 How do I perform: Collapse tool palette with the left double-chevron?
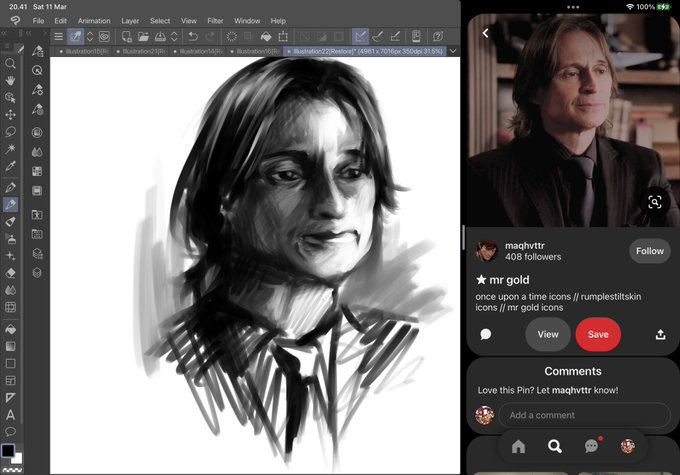click(x=5, y=33)
